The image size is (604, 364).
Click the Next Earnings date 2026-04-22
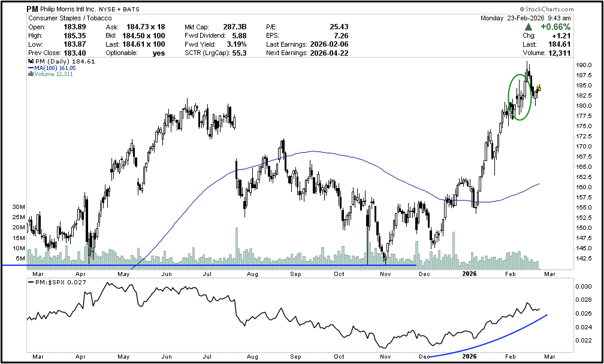[329, 53]
